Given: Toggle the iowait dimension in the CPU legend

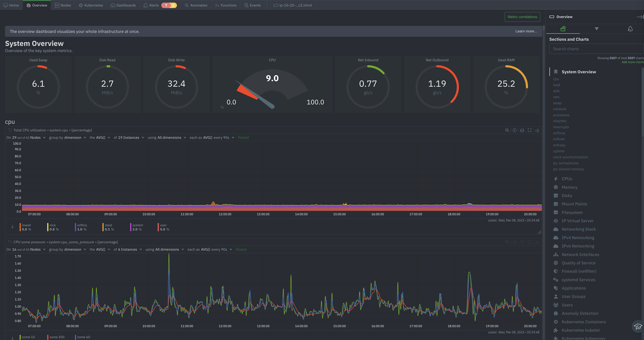Looking at the screenshot, I should pos(26,227).
